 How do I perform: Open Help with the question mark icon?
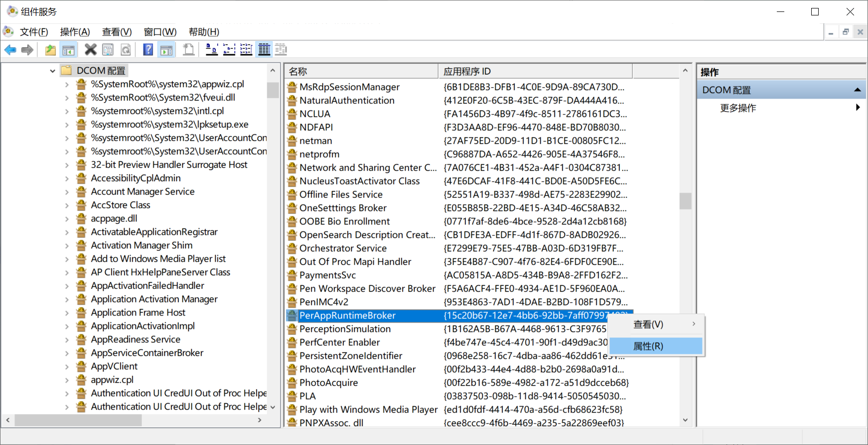coord(148,49)
